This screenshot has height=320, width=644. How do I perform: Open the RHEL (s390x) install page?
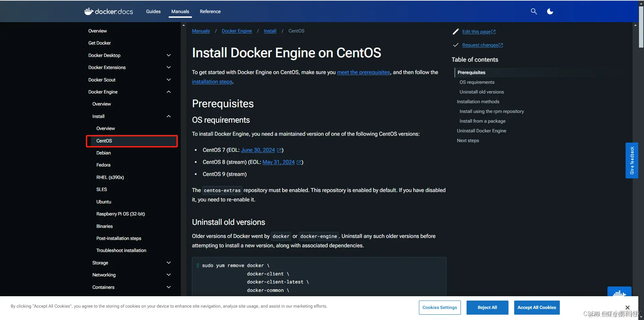pos(110,177)
